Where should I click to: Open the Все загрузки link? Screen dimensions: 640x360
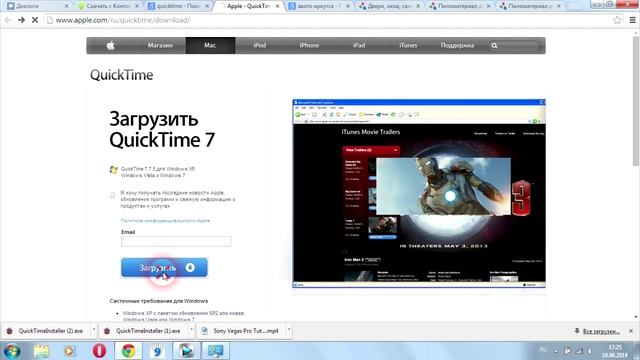point(601,331)
